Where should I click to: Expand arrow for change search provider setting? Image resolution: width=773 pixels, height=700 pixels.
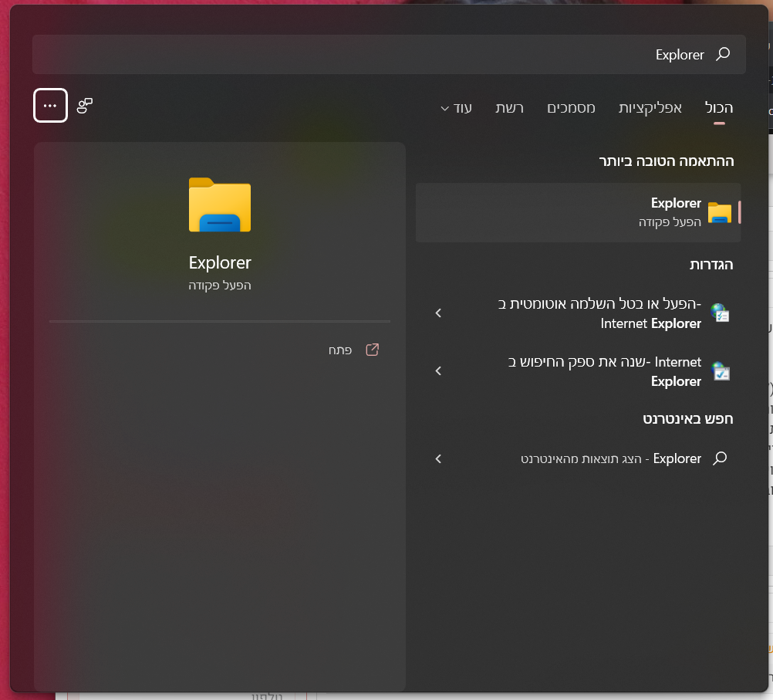[x=438, y=371]
